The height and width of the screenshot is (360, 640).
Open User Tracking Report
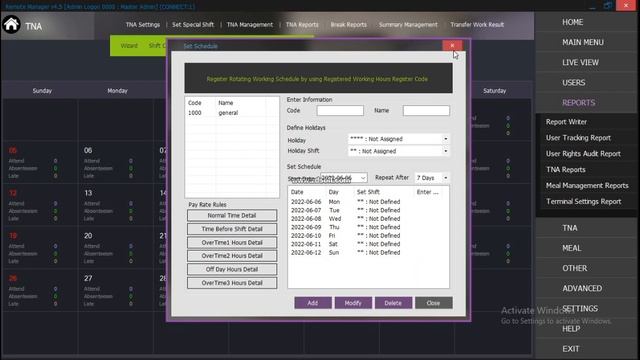(x=578, y=138)
